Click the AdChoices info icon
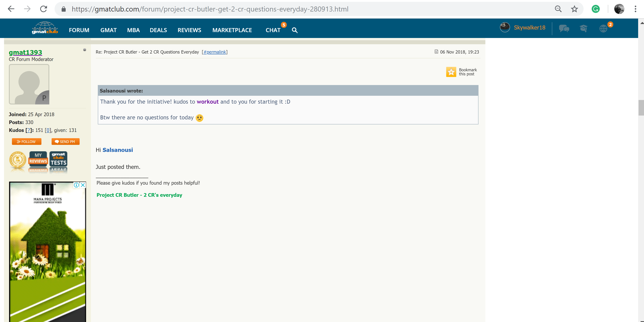 click(x=76, y=185)
